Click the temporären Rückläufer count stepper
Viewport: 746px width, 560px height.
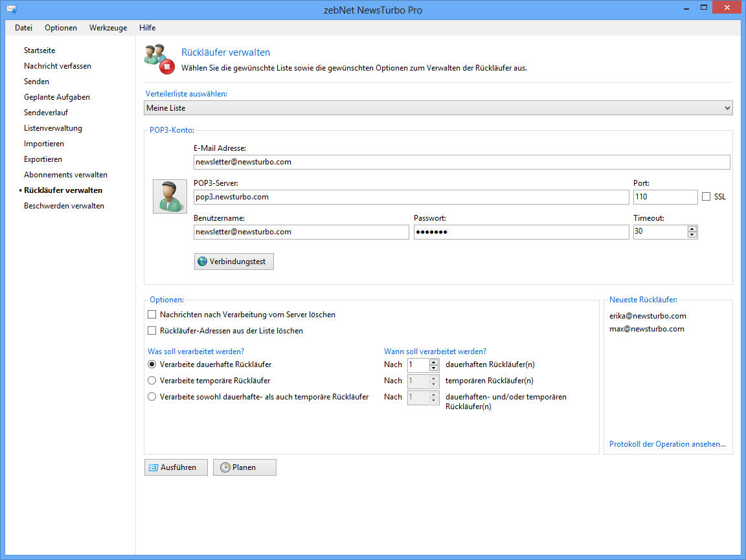tap(423, 381)
